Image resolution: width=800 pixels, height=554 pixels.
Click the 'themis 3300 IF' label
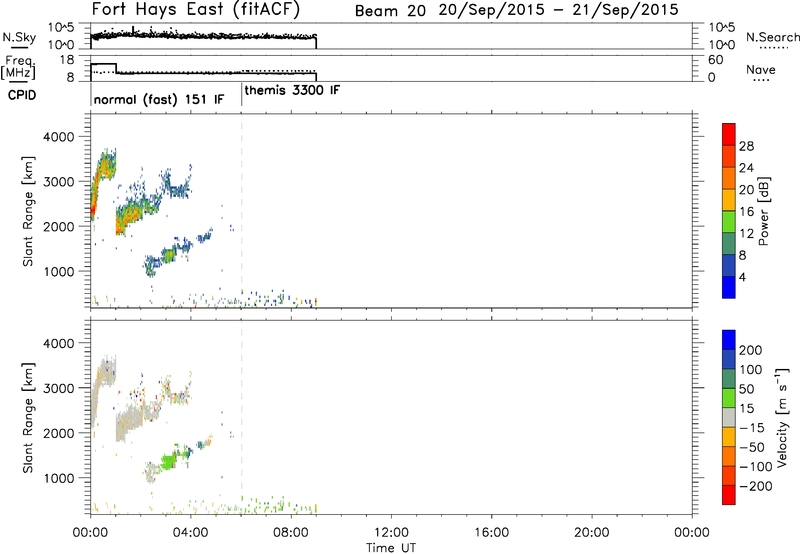click(x=292, y=90)
